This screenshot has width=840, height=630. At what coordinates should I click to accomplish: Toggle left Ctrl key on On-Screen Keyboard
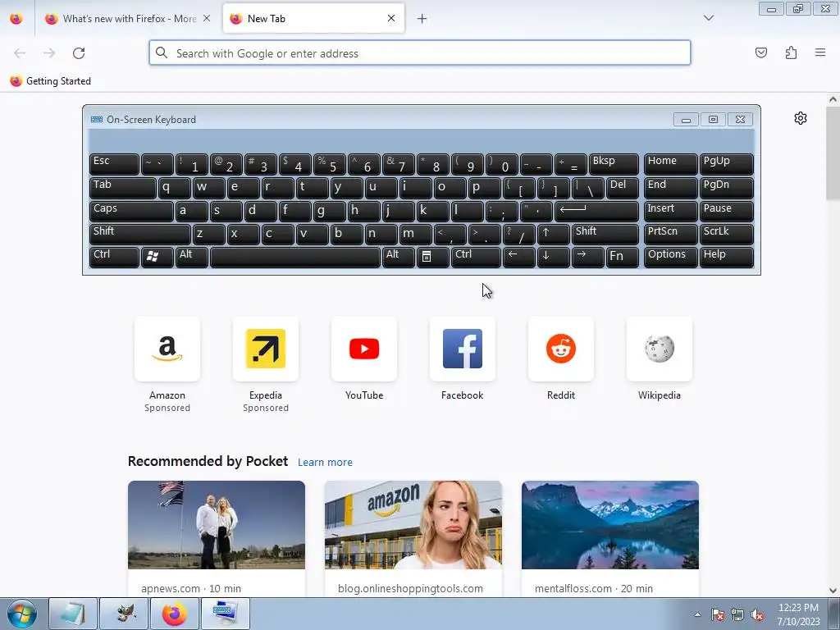[114, 257]
